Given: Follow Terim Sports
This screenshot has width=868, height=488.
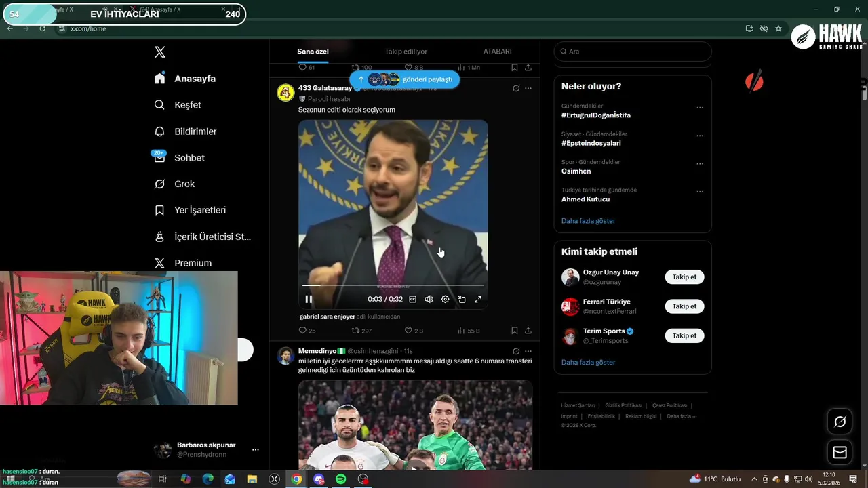Looking at the screenshot, I should coord(684,335).
